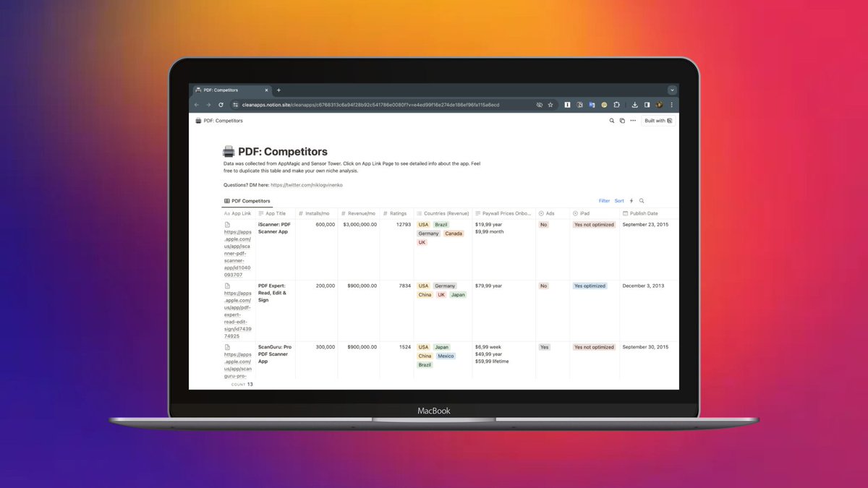Open the extensions puzzle-piece icon

617,105
